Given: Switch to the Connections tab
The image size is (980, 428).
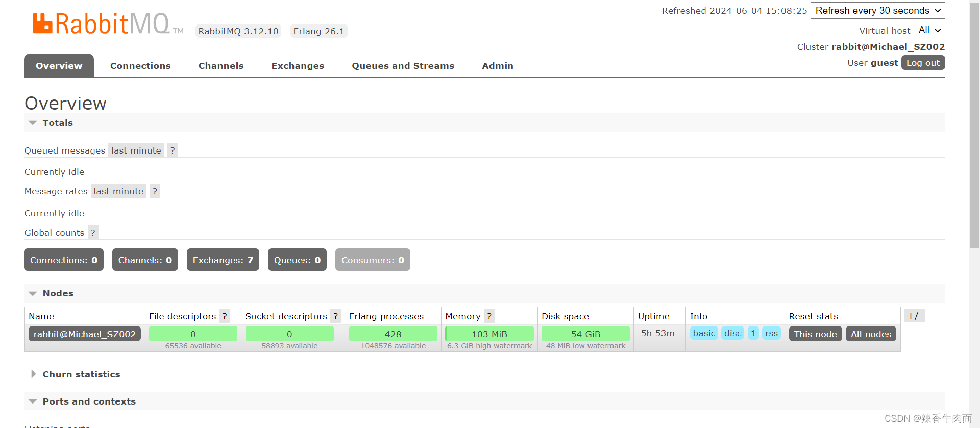Looking at the screenshot, I should (140, 66).
